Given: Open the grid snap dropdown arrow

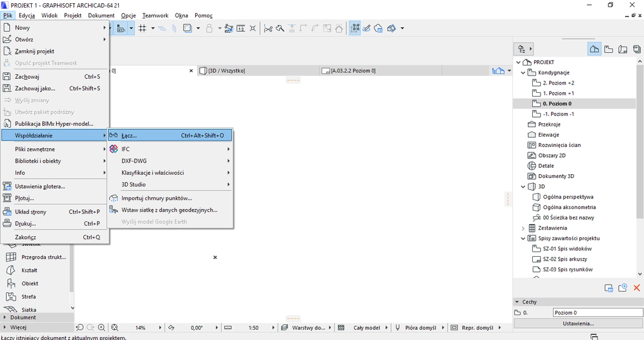Looking at the screenshot, I should [153, 29].
